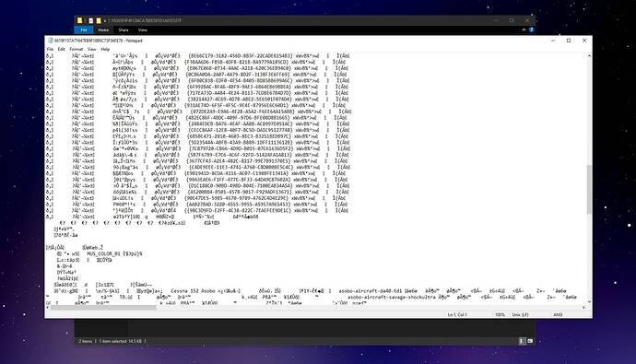Click the Notepad icon in the title bar

click(51, 41)
